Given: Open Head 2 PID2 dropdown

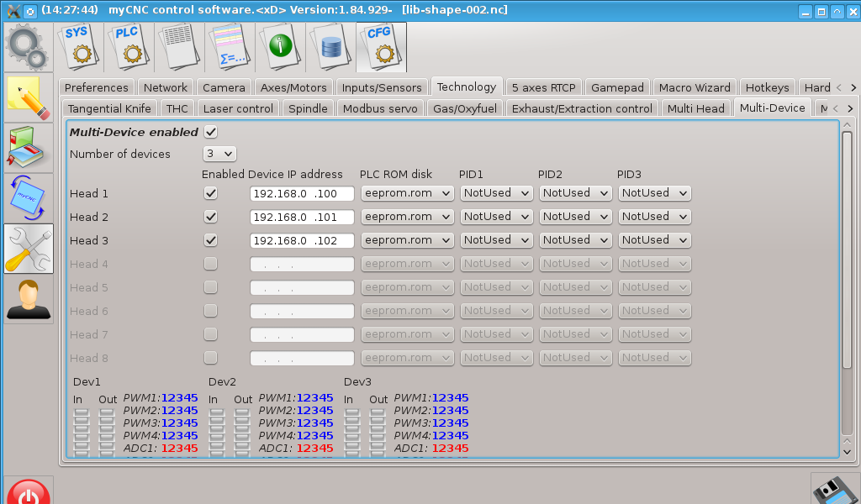Looking at the screenshot, I should click(x=575, y=217).
